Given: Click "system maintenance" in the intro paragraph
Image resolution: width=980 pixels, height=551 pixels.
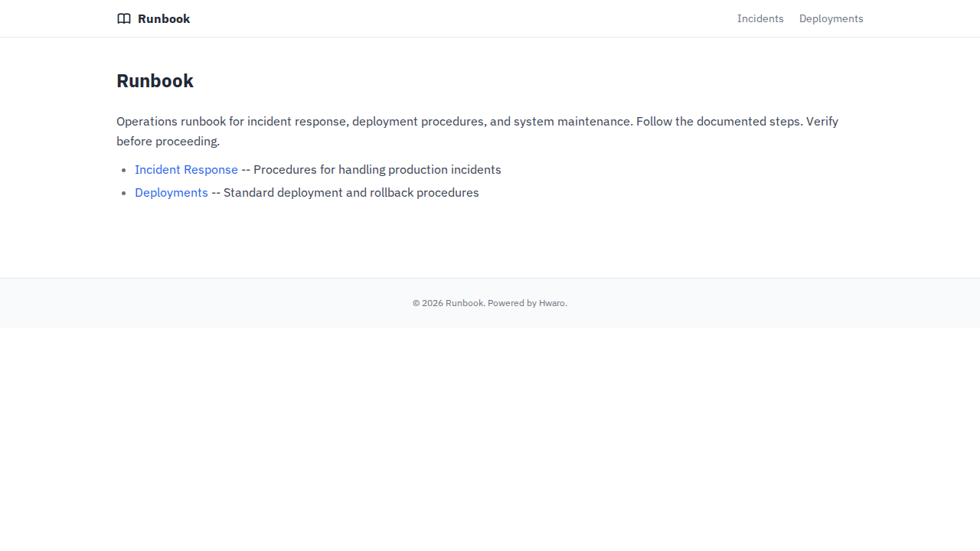Looking at the screenshot, I should [571, 122].
